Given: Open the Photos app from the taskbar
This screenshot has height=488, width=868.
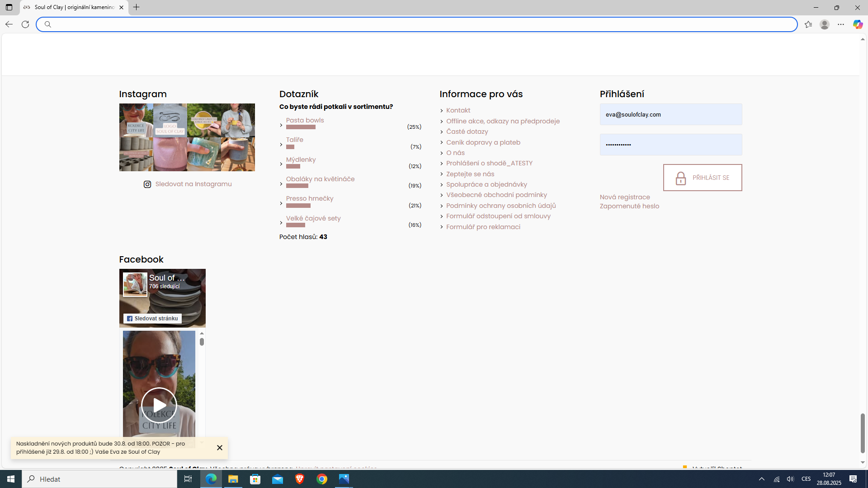Looking at the screenshot, I should (x=344, y=479).
